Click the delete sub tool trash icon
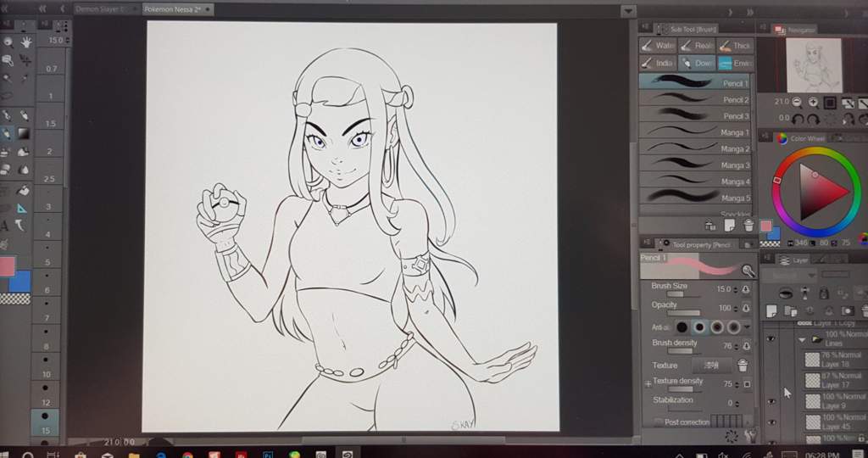 pyautogui.click(x=748, y=225)
